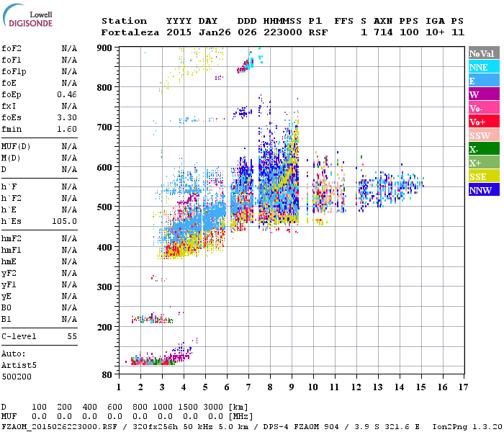Select the SSW legend swatch
504x432 pixels.
click(484, 135)
